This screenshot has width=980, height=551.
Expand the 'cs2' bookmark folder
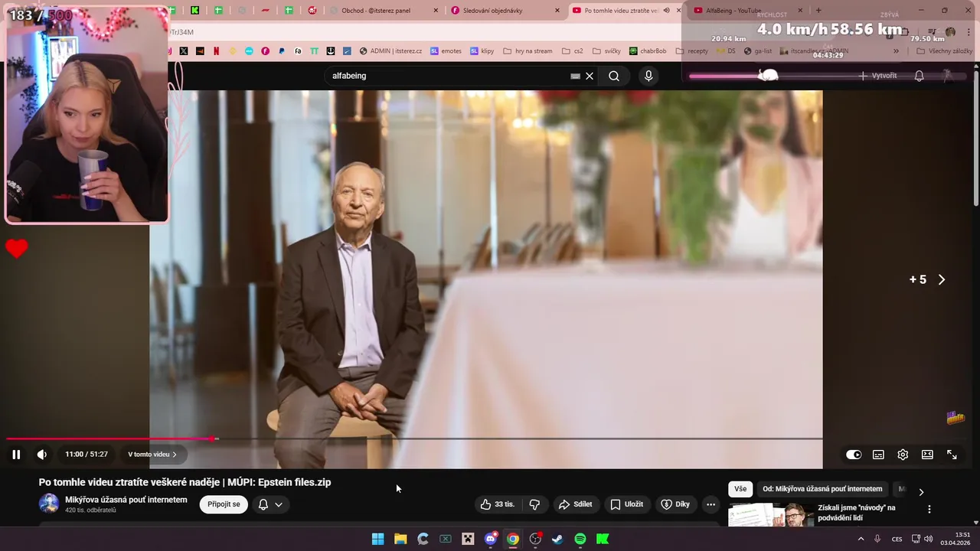(x=573, y=51)
